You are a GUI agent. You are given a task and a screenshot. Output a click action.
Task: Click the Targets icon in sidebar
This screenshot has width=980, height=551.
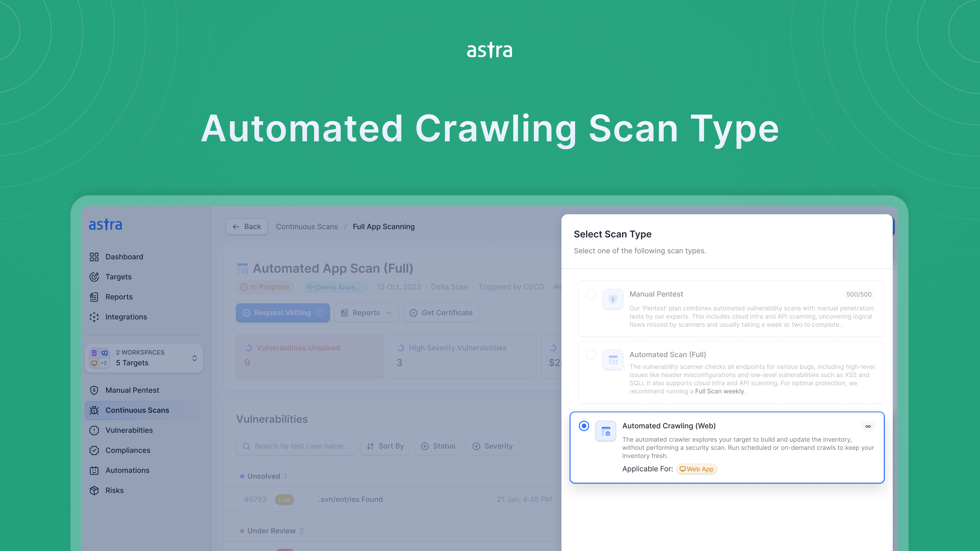(x=94, y=277)
